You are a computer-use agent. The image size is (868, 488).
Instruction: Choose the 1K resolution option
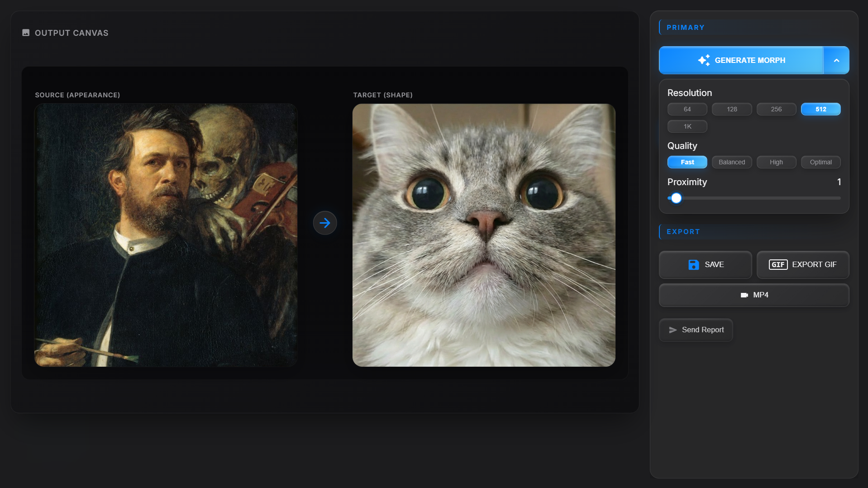click(687, 126)
